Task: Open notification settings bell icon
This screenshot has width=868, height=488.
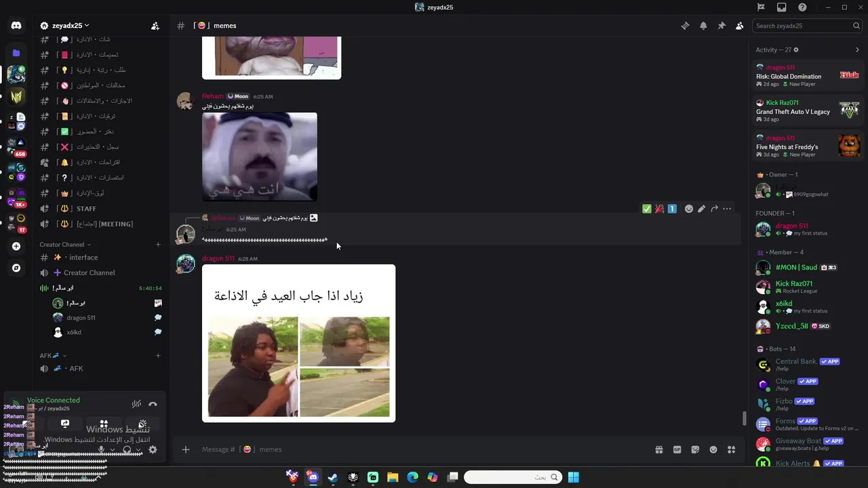Action: (x=703, y=26)
